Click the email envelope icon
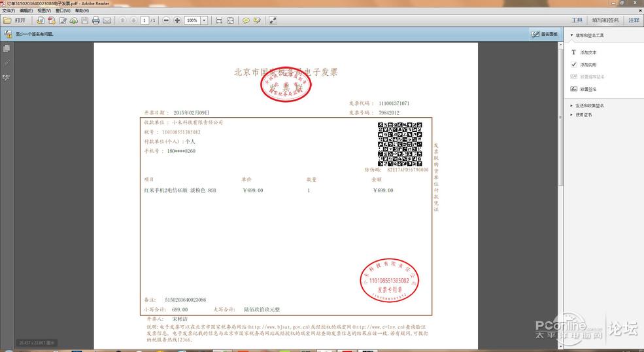 107,20
